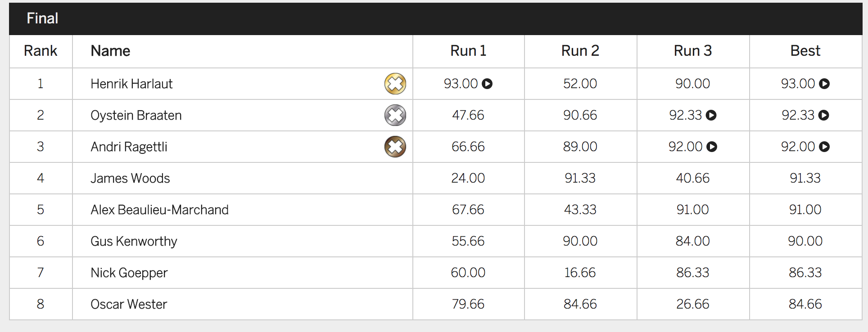This screenshot has height=332, width=868.
Task: Play Oystein Braaten's Best 92.33 video
Action: coord(824,115)
